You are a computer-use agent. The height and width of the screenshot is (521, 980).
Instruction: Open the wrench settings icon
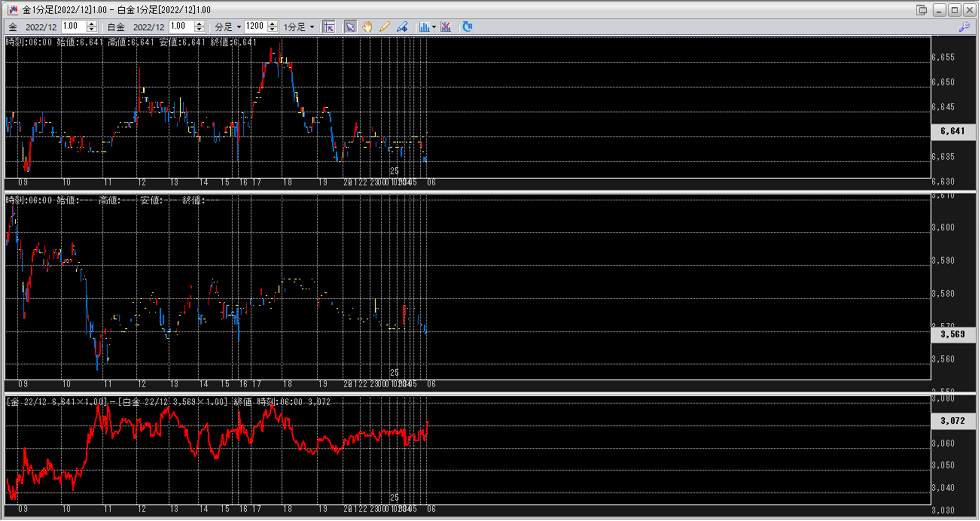pos(965,27)
